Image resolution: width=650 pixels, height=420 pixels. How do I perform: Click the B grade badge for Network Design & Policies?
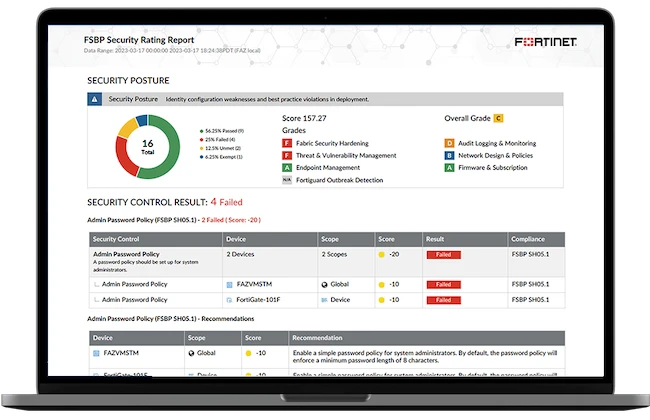point(450,155)
